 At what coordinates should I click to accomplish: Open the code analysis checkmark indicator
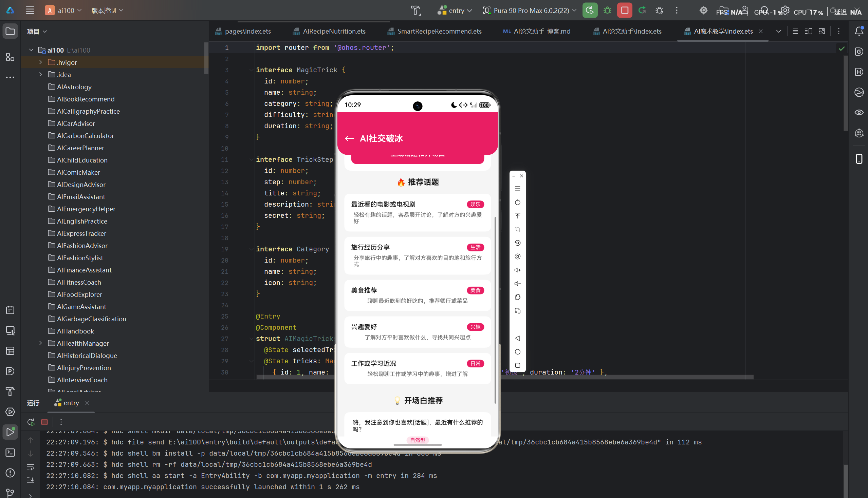842,49
